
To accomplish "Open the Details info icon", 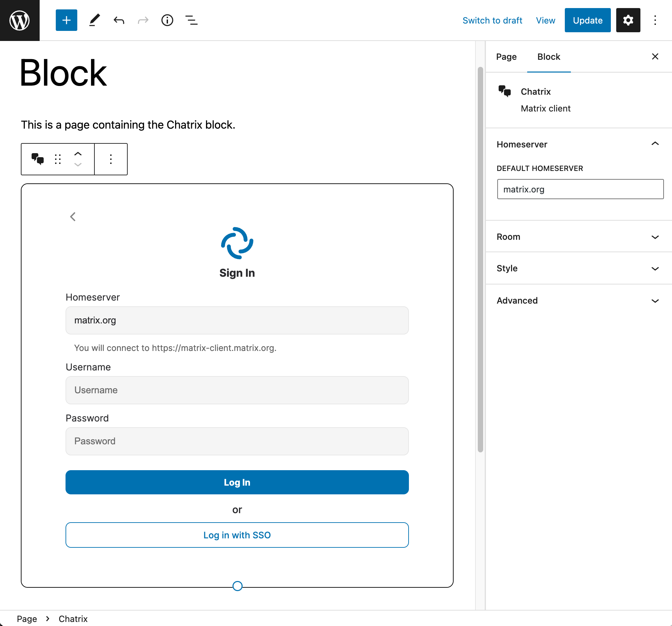I will point(167,20).
